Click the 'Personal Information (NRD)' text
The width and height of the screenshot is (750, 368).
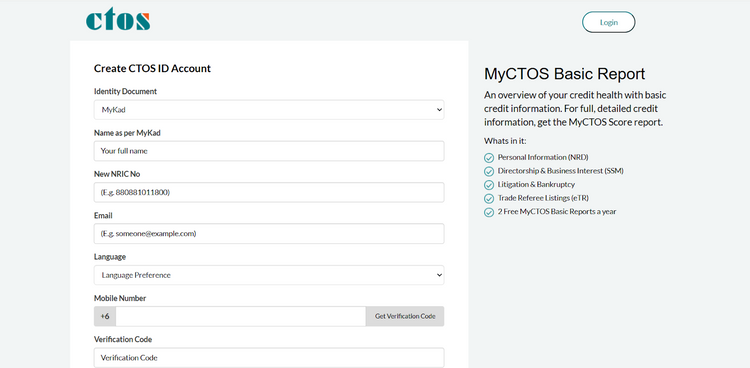[543, 157]
